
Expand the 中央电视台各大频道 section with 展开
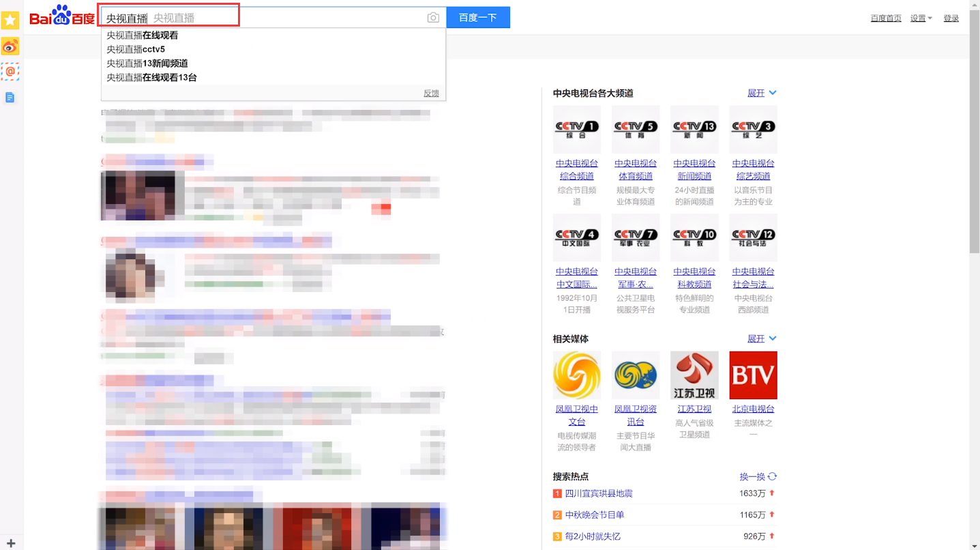tap(762, 93)
